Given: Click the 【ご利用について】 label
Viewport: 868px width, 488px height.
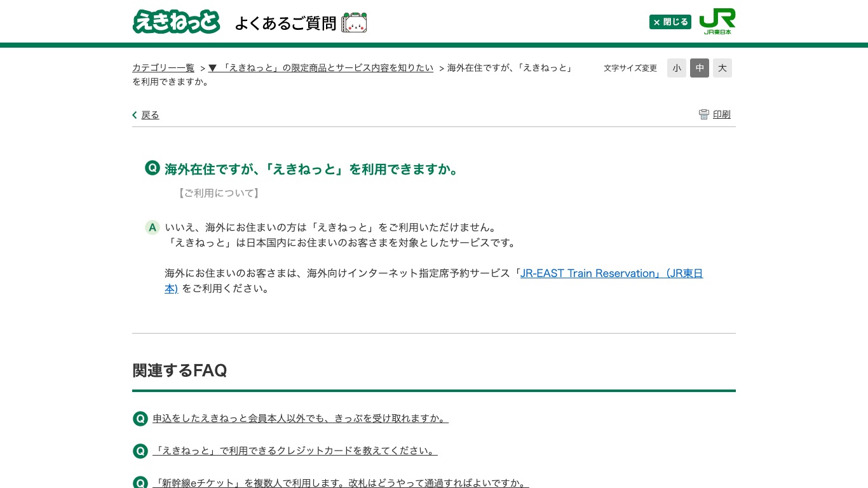Looking at the screenshot, I should coord(218,193).
